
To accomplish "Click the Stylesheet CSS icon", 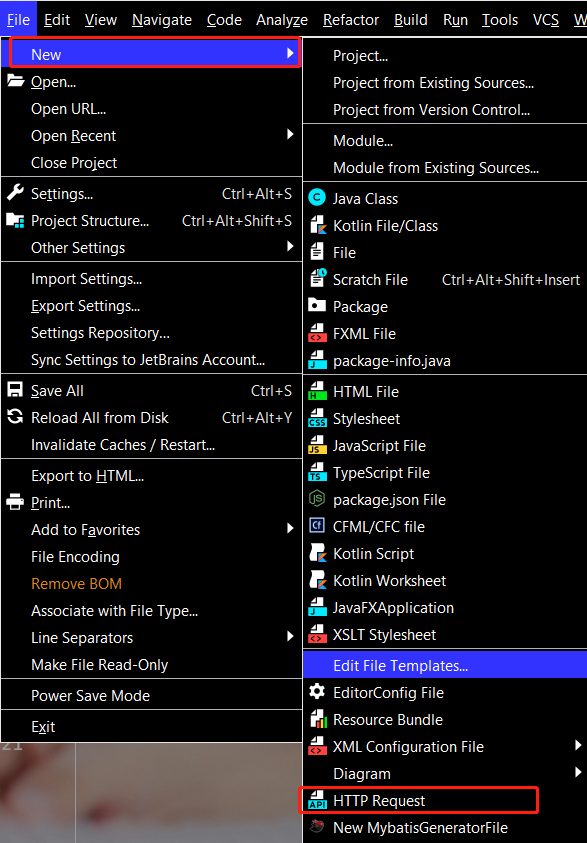I will [x=317, y=418].
